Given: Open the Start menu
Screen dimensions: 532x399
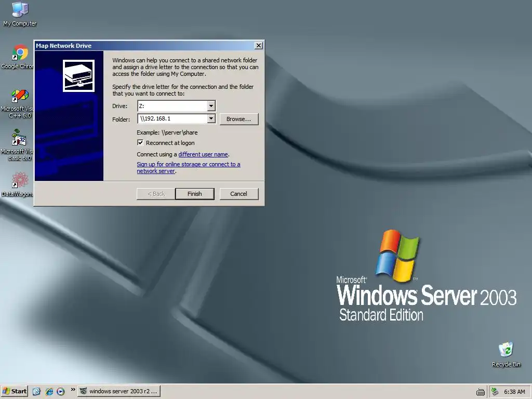Looking at the screenshot, I should pos(14,391).
